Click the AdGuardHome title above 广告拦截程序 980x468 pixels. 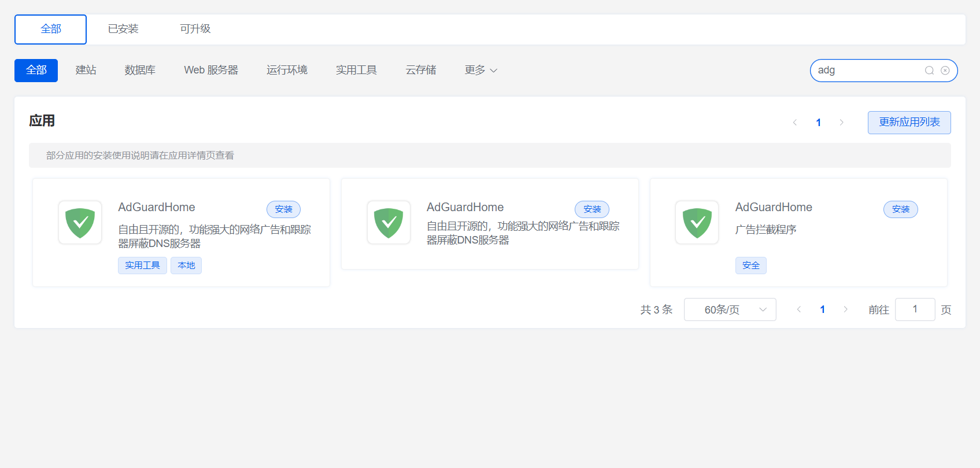774,207
